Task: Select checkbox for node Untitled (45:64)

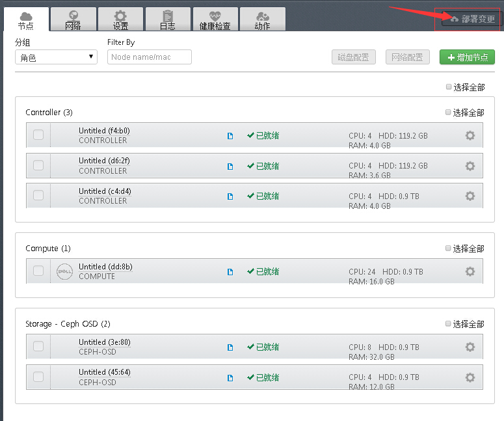Action: 38,377
